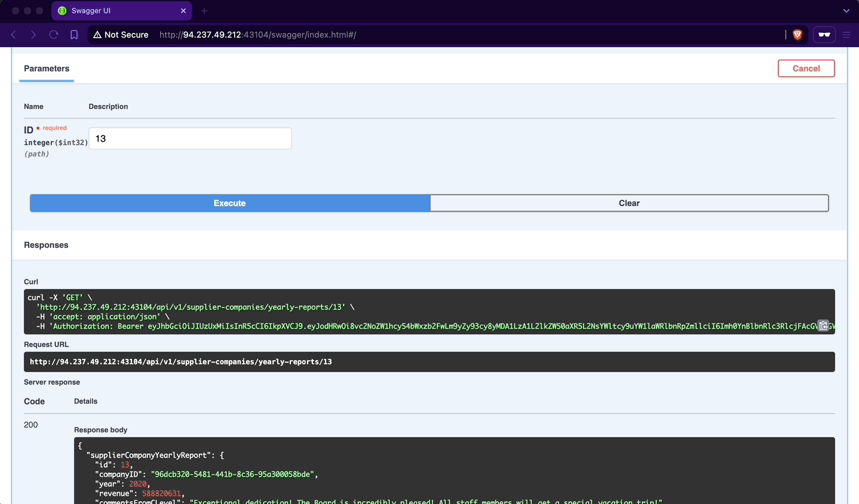This screenshot has height=504, width=859.
Task: Reload the Swagger UI page
Action: (53, 35)
